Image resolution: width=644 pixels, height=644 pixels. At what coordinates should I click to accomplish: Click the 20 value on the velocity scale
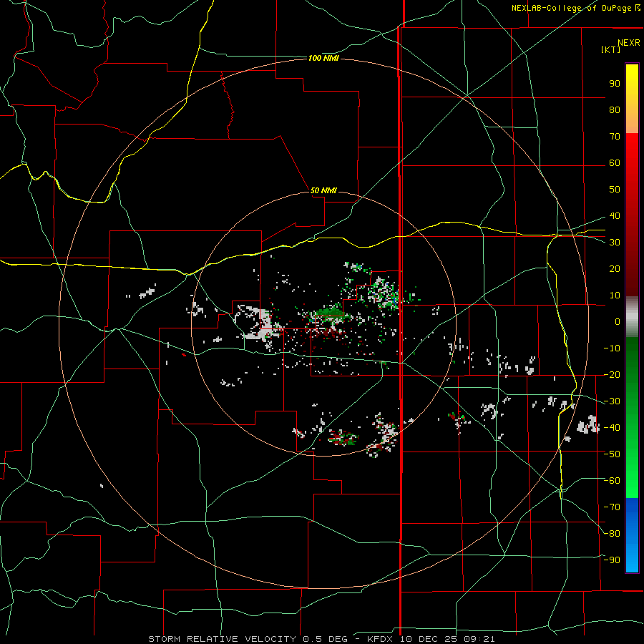pos(615,268)
